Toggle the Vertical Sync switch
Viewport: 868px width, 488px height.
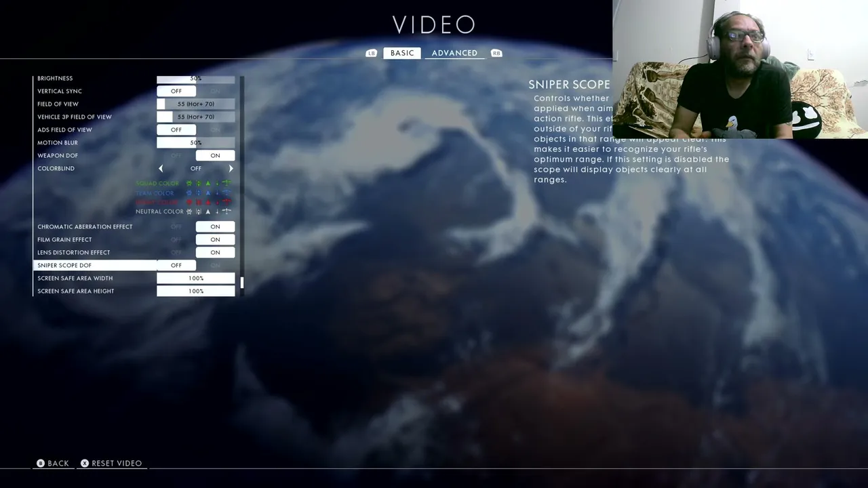[196, 91]
